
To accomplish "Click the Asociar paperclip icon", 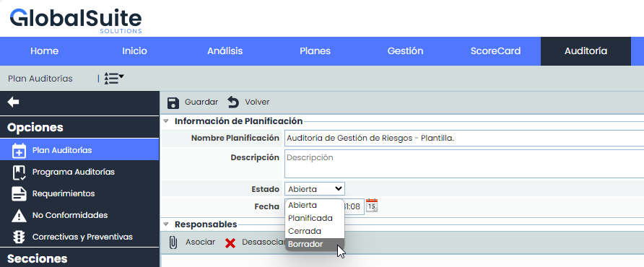I will pos(173,242).
